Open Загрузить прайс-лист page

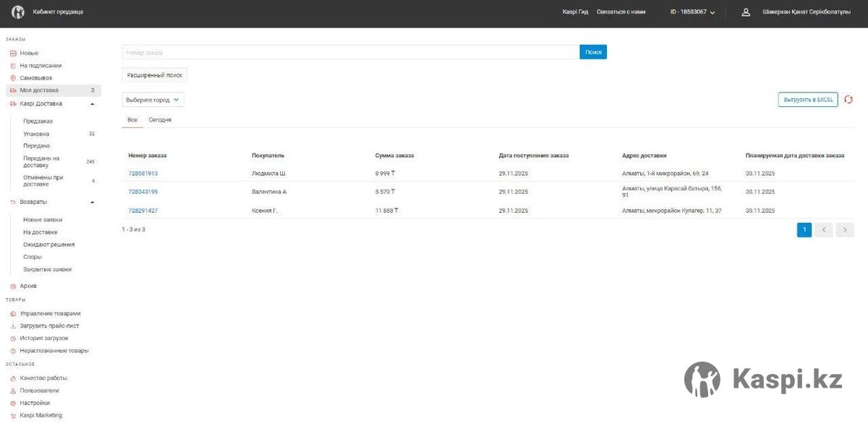click(49, 326)
